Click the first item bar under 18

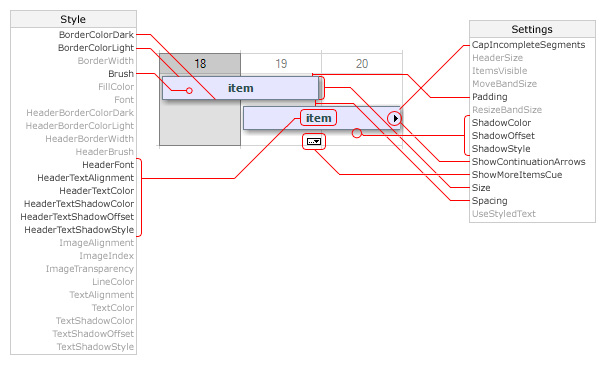pos(240,88)
